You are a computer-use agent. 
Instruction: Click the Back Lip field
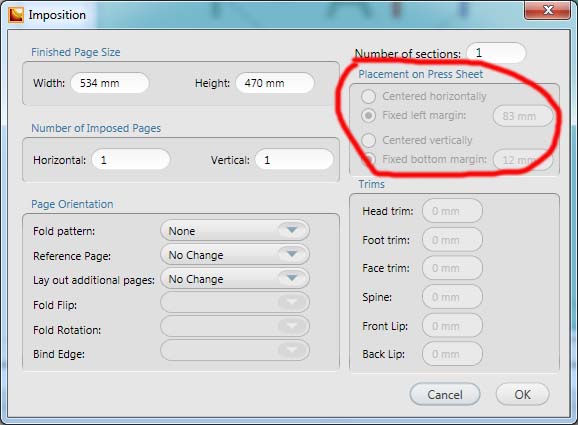452,354
